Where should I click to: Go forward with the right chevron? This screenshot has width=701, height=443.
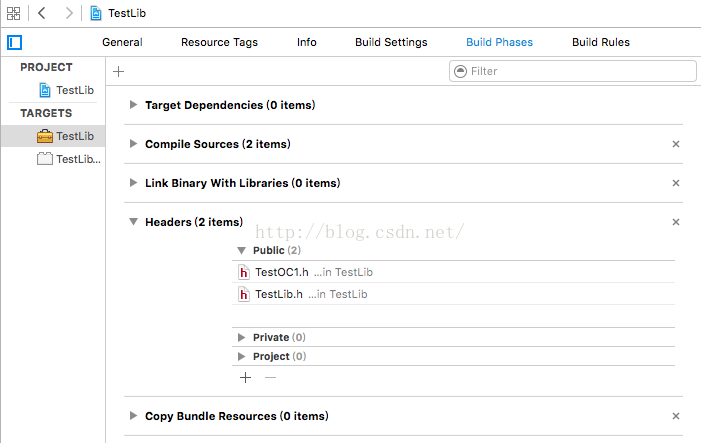point(69,13)
